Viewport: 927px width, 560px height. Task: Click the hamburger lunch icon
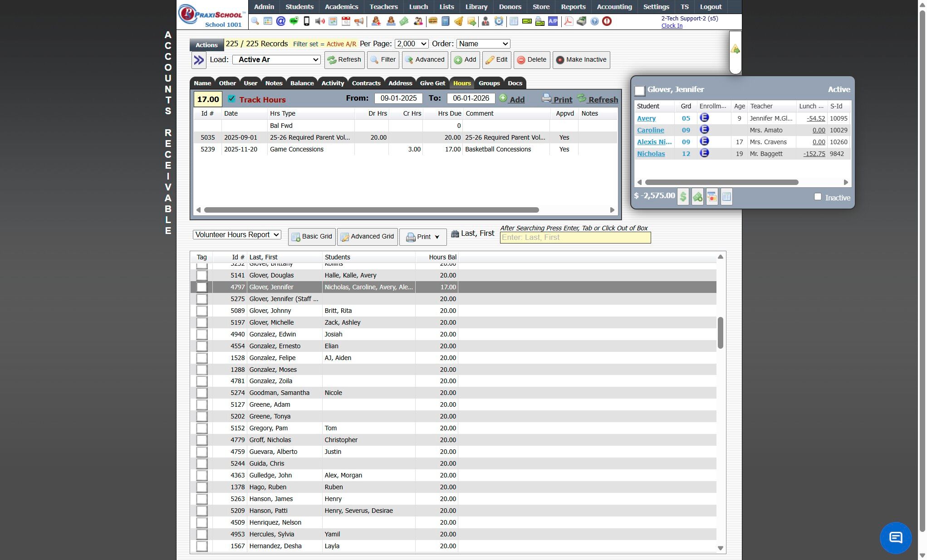point(432,21)
